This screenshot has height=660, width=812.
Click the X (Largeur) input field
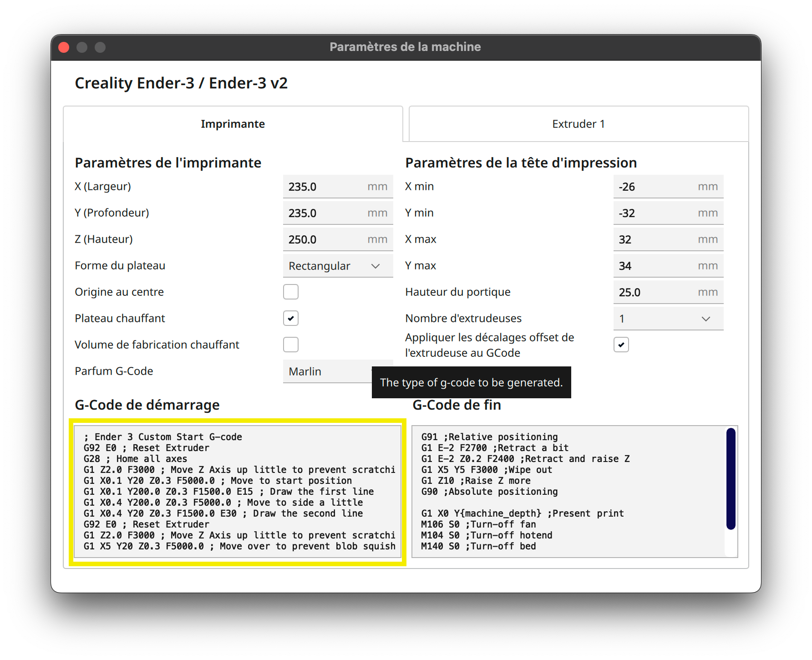click(x=338, y=187)
